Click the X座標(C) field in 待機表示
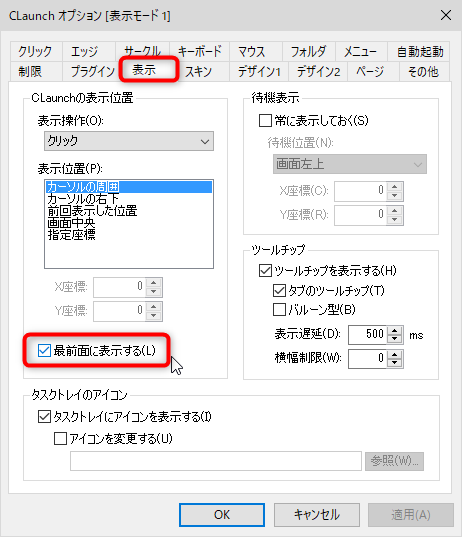 361,191
